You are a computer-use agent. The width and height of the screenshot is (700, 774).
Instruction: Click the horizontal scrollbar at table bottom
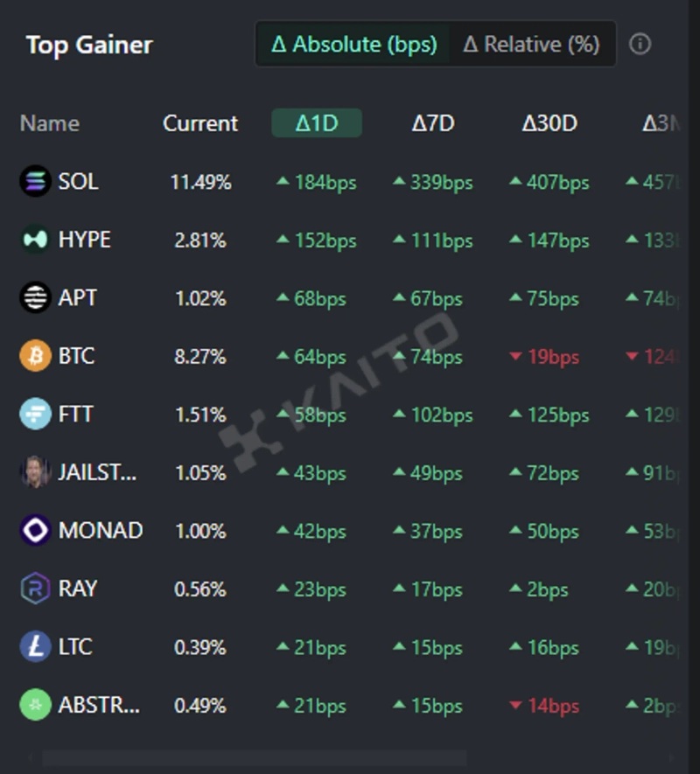click(x=254, y=757)
